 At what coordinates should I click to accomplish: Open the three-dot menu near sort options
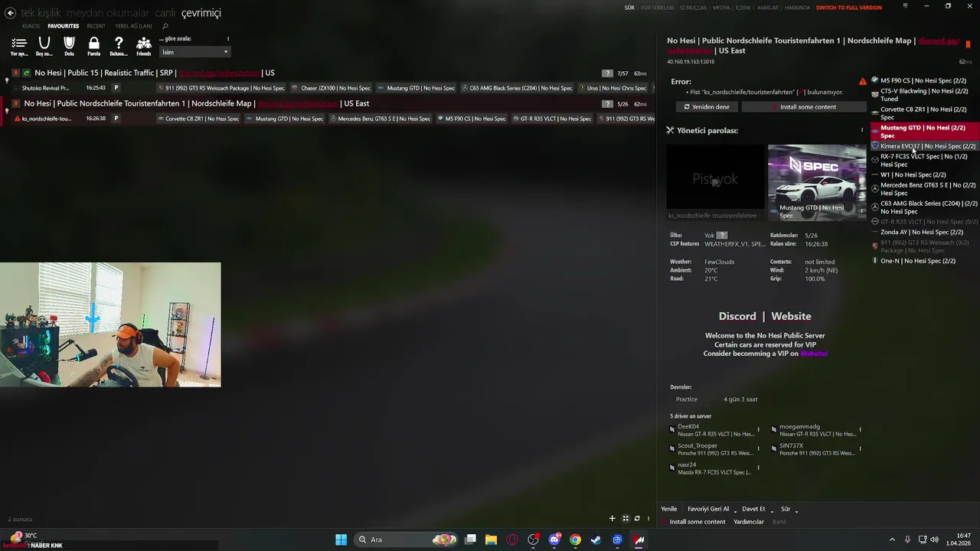tap(227, 39)
